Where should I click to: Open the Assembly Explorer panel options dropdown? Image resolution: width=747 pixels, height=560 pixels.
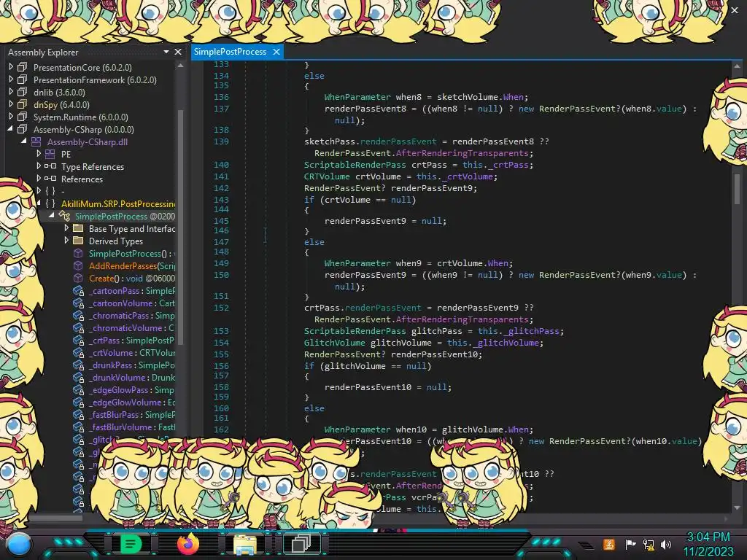(x=166, y=52)
